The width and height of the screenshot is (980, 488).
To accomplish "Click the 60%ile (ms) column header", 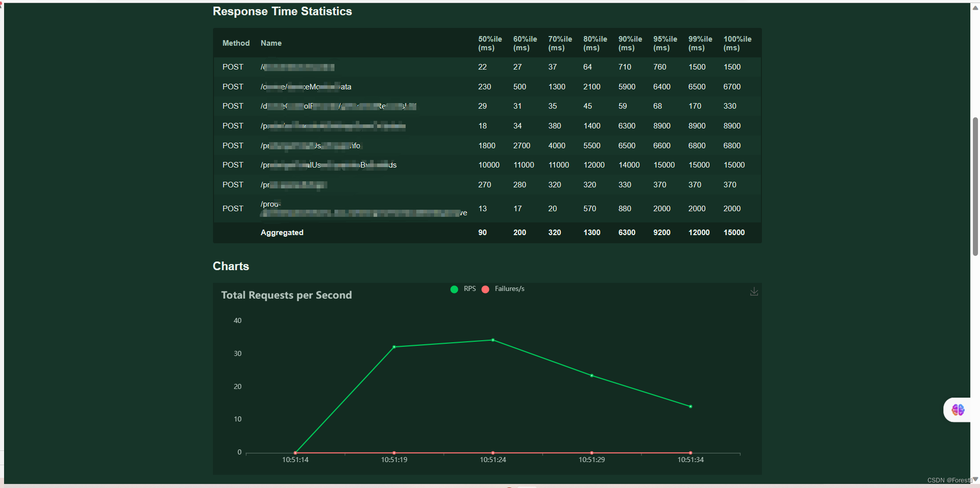I will pyautogui.click(x=525, y=43).
